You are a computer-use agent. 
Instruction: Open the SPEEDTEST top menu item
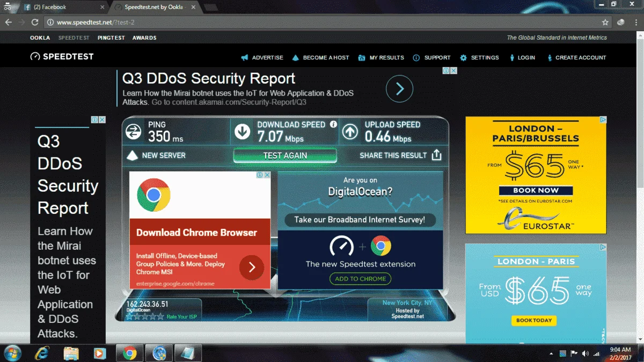click(74, 38)
